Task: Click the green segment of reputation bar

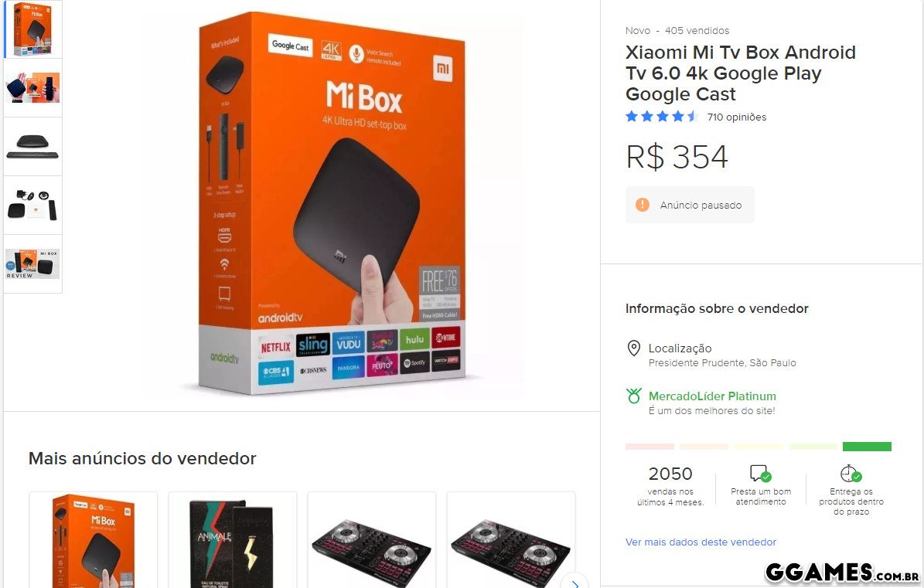Action: tap(867, 447)
